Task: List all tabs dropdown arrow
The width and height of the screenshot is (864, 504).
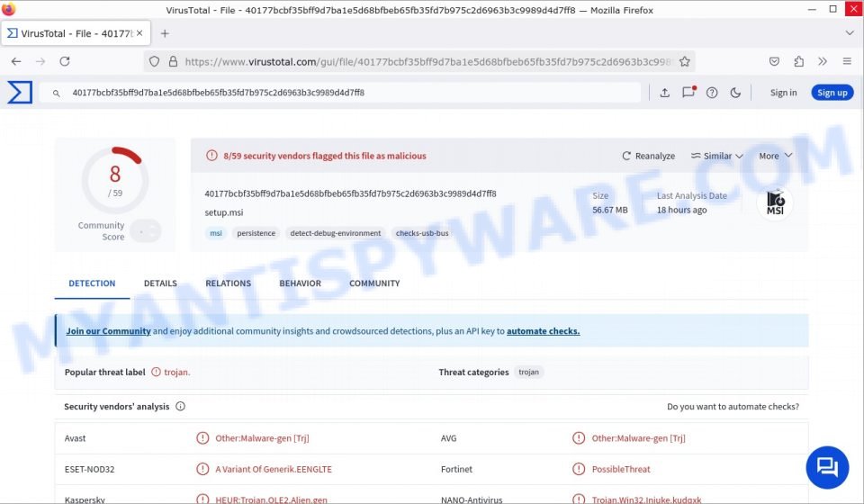Action: tap(849, 33)
